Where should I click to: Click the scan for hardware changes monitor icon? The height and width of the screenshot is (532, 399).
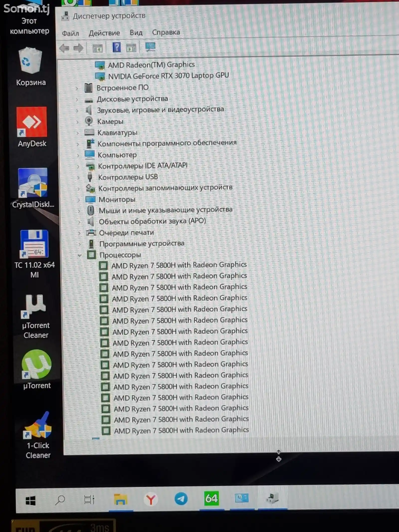point(150,47)
